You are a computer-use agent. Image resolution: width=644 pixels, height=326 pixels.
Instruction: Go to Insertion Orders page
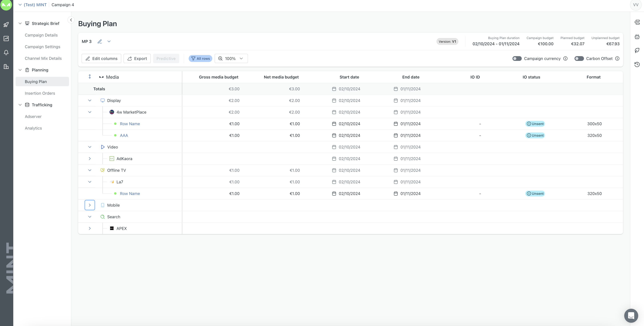point(40,93)
